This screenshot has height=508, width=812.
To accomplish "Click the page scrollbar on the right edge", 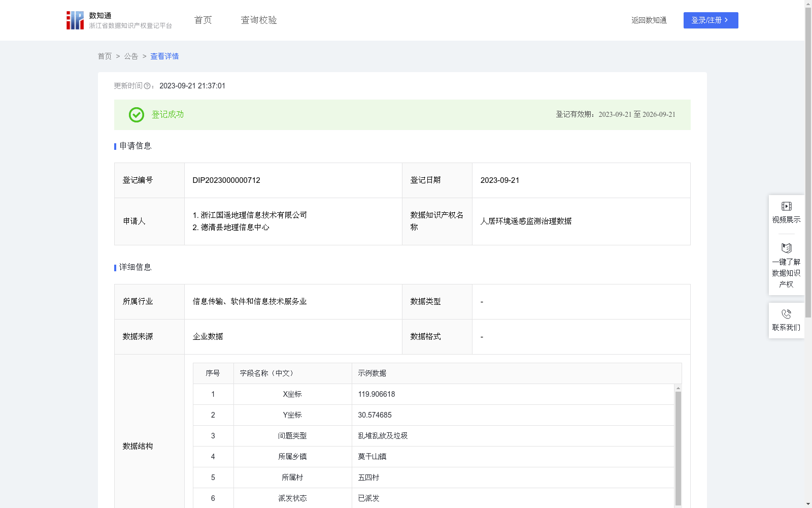I will click(x=808, y=163).
